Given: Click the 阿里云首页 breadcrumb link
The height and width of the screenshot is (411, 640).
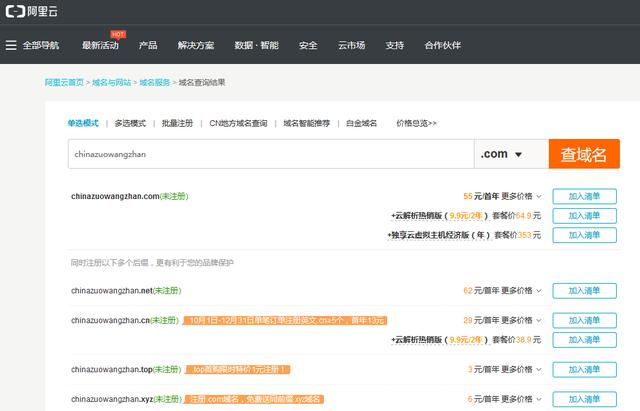Looking at the screenshot, I should click(64, 82).
